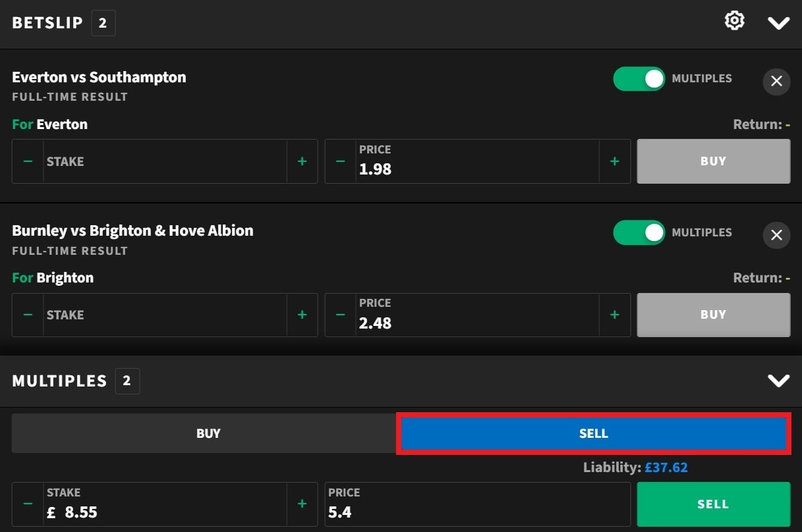Increase stake for Brighton bet
802x532 pixels.
point(302,315)
